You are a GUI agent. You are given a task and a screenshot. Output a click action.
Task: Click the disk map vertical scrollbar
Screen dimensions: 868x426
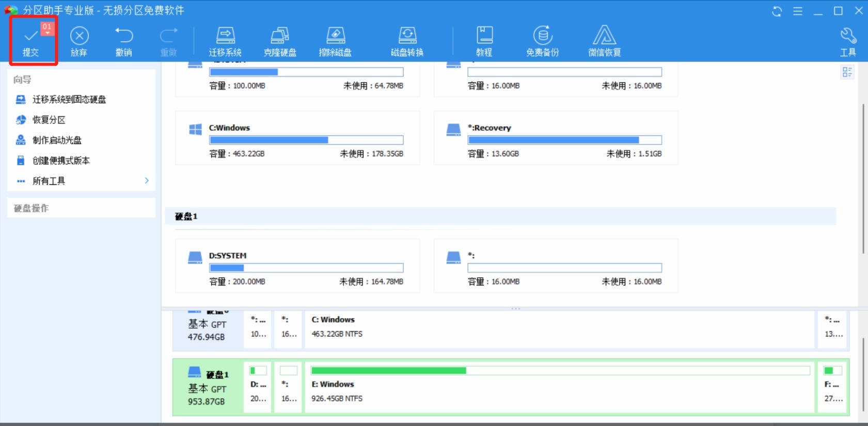coord(863,374)
